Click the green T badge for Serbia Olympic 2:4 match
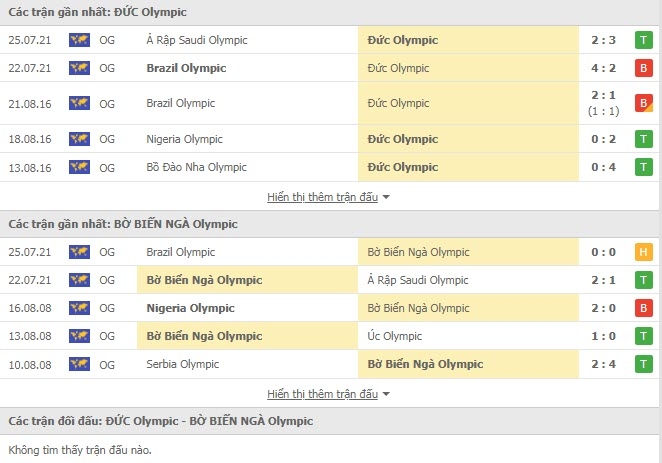662x463 pixels. 643,364
